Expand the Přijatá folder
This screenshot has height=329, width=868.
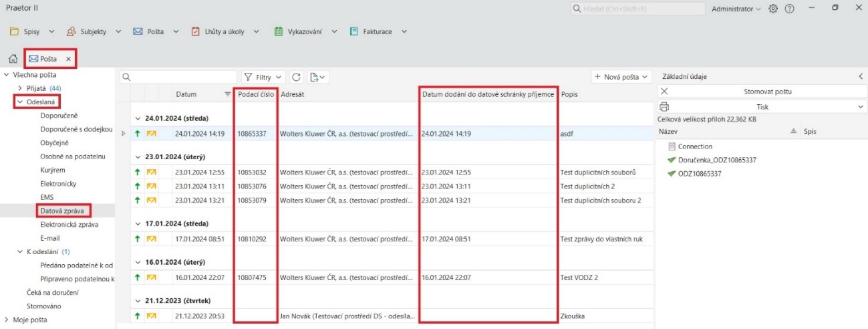[x=20, y=88]
